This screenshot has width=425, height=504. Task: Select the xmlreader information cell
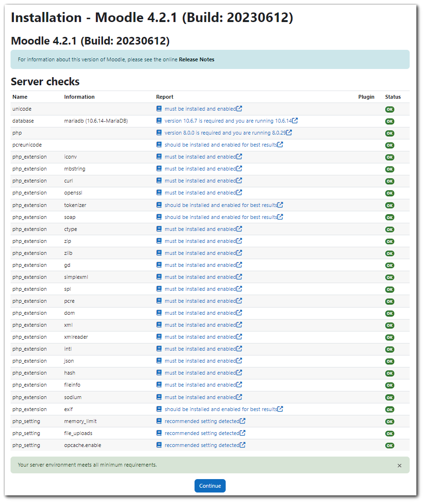tap(76, 337)
